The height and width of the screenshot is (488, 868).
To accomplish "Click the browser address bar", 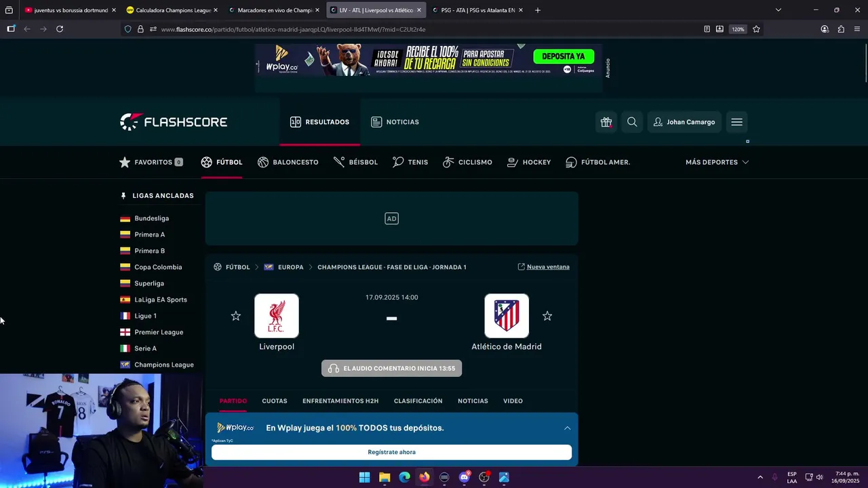I will coord(407,29).
